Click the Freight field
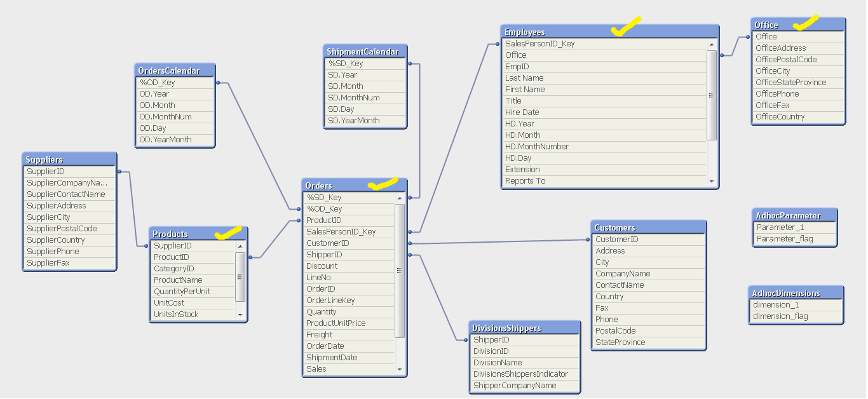 (349, 334)
